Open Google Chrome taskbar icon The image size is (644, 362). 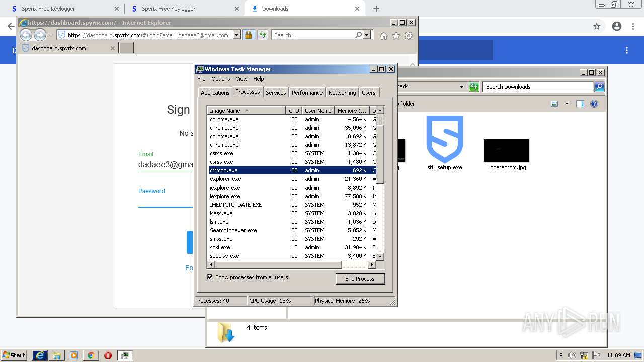tap(91, 355)
